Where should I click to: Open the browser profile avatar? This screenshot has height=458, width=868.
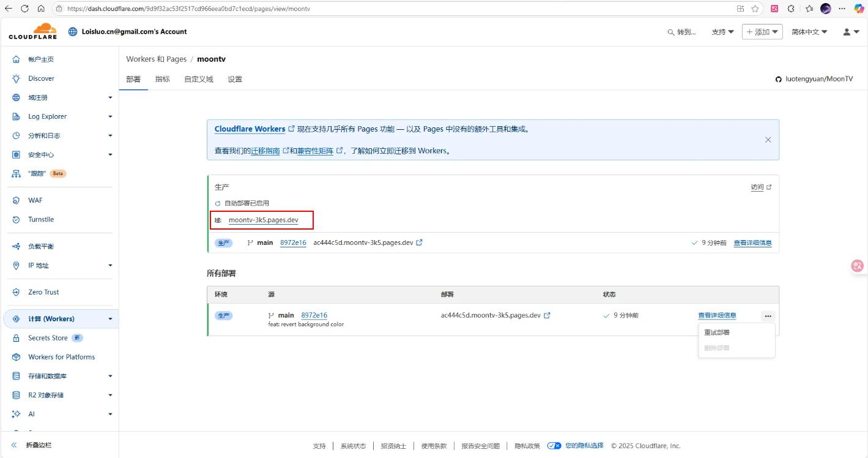pos(826,9)
